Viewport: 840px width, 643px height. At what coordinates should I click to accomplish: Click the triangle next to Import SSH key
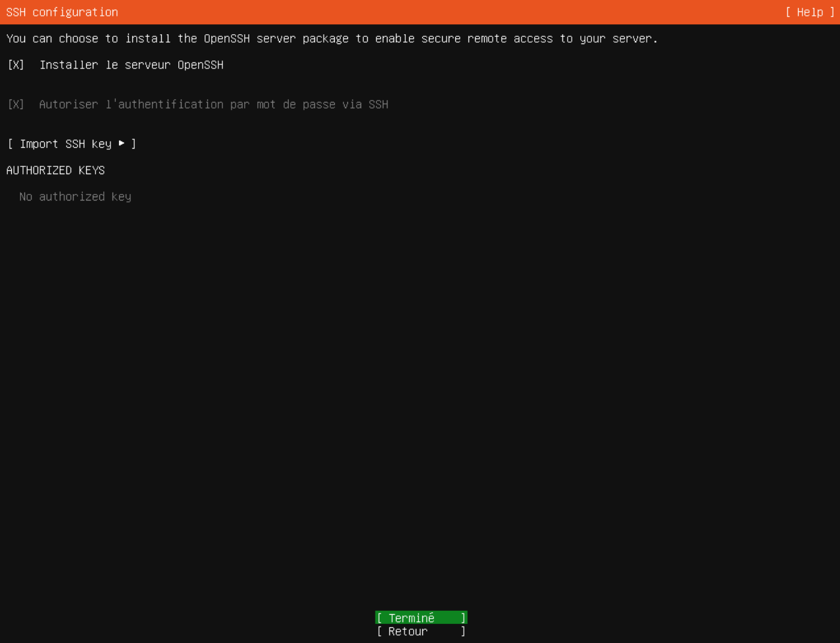pyautogui.click(x=122, y=143)
